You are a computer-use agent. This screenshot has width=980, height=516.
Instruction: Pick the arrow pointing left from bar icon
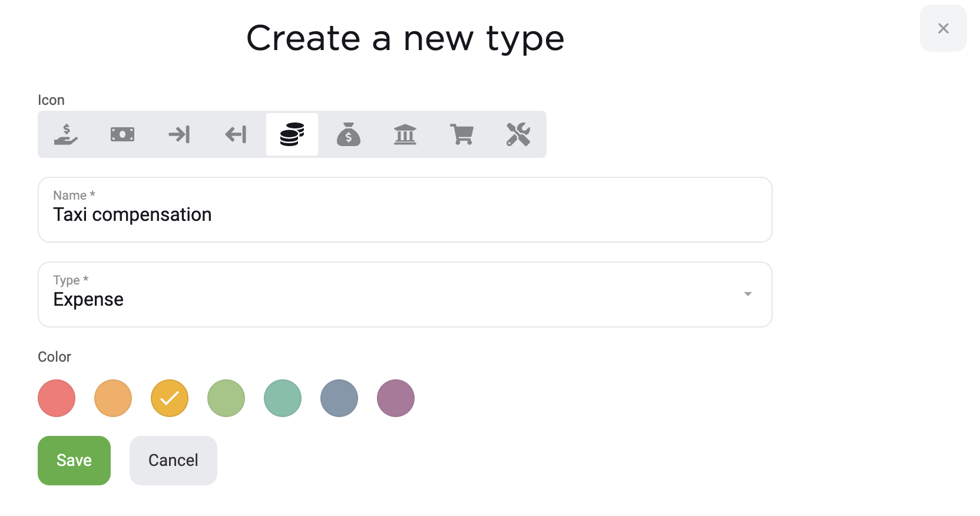236,134
